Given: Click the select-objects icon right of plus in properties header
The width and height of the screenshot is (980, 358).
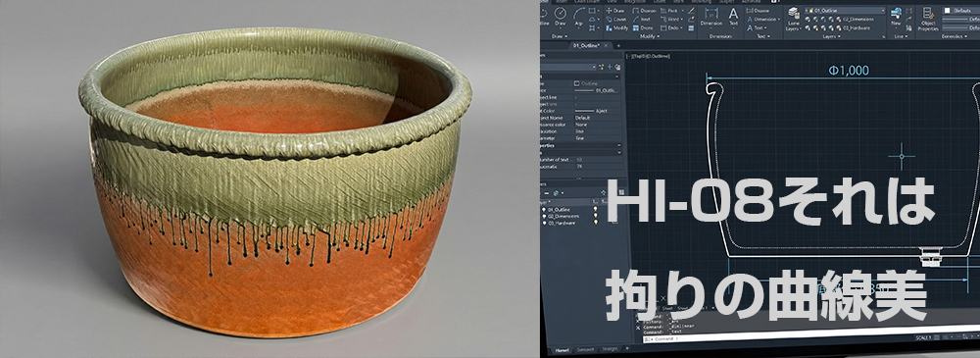Looking at the screenshot, I should (x=617, y=67).
